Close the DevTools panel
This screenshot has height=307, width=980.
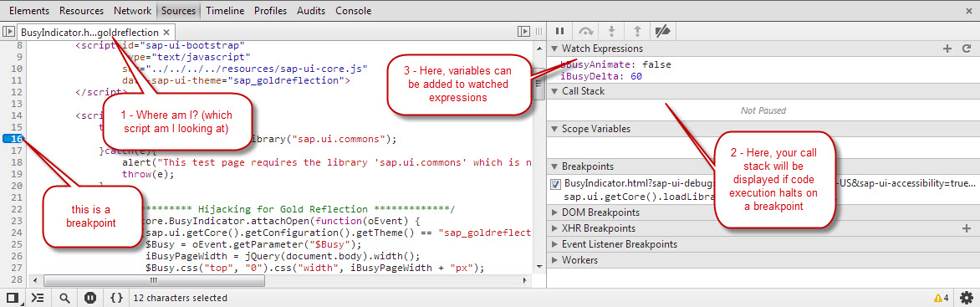pos(968,11)
